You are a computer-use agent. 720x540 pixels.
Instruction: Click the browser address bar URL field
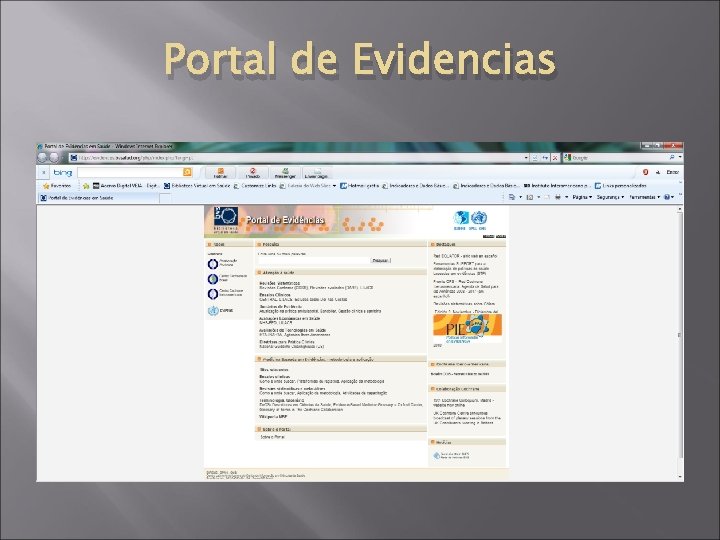click(296, 158)
